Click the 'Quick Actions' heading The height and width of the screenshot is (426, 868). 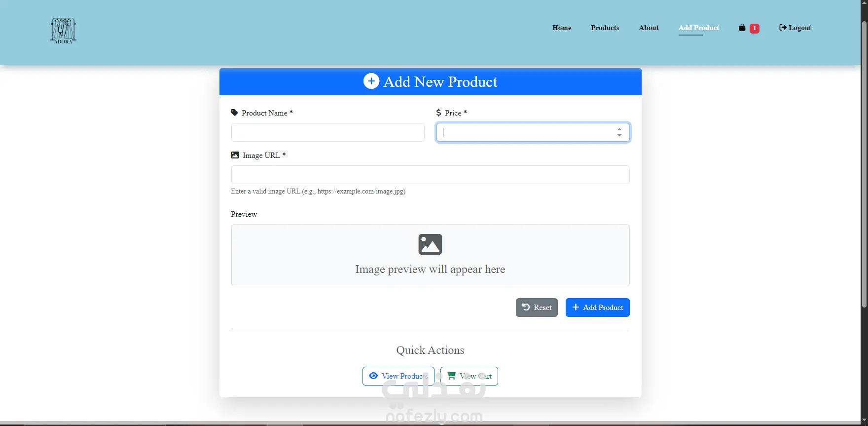tap(430, 350)
